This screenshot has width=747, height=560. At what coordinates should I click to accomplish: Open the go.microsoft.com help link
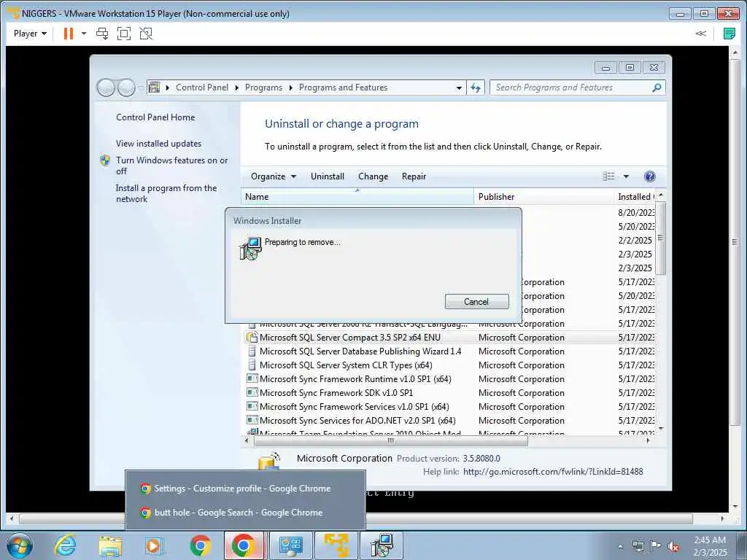(553, 472)
